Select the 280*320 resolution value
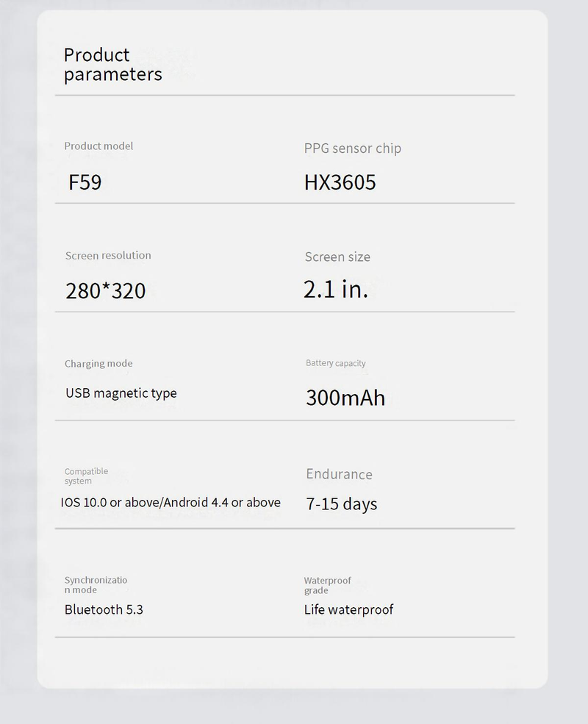This screenshot has width=588, height=724. tap(105, 291)
